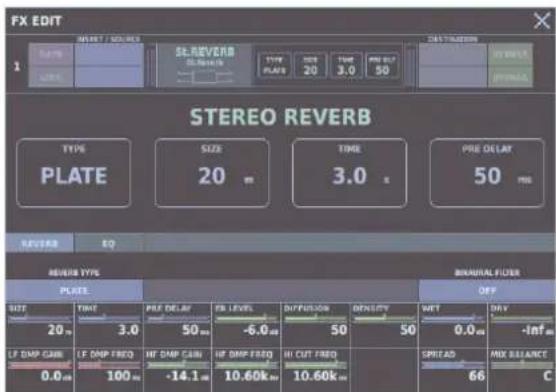Adjust the TIME slider in the parameter grid
This screenshot has width=556, height=392.
point(109,319)
